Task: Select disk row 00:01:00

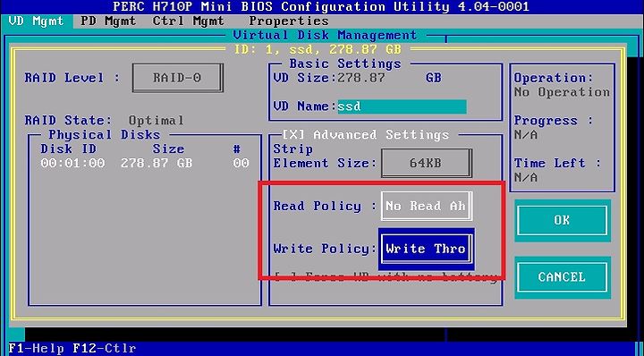Action: (145, 163)
